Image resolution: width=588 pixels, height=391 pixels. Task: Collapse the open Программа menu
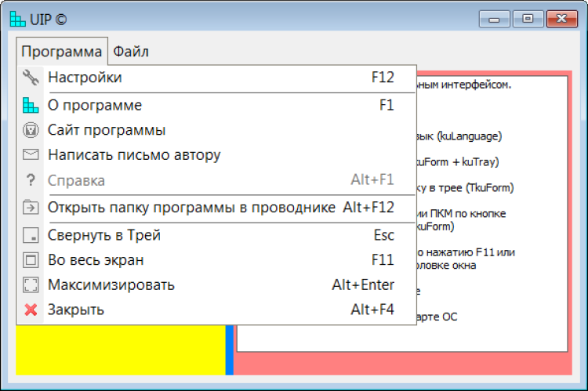click(x=61, y=52)
